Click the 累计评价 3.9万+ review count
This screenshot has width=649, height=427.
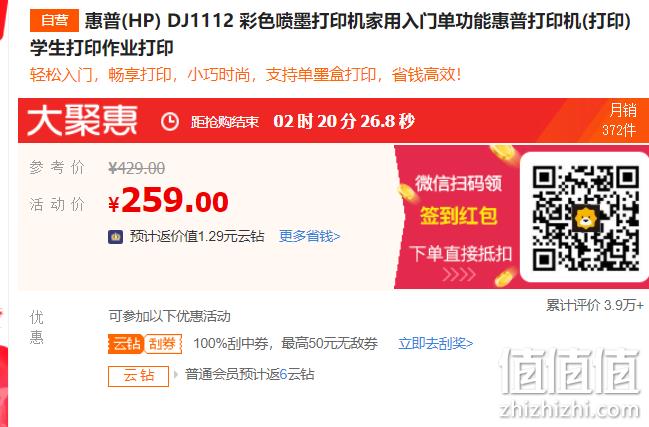pyautogui.click(x=595, y=305)
